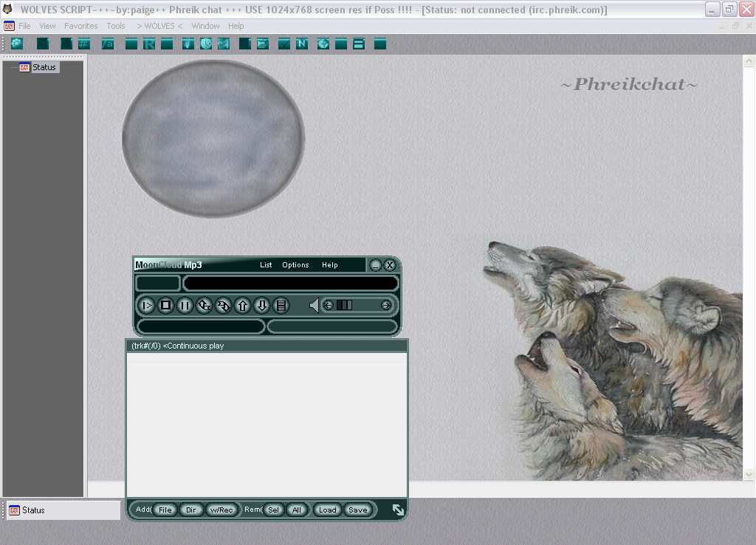Open the Favorites menu
Viewport: 756px width, 545px height.
click(x=81, y=26)
